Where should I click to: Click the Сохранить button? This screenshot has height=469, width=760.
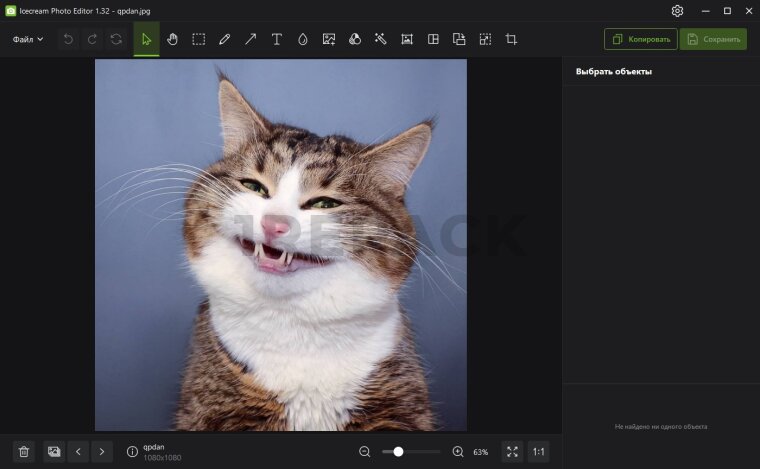coord(713,39)
